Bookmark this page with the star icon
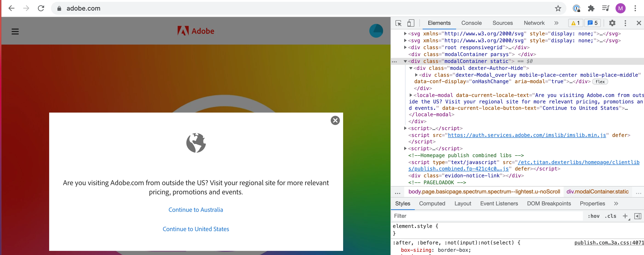This screenshot has width=644, height=255. [558, 8]
